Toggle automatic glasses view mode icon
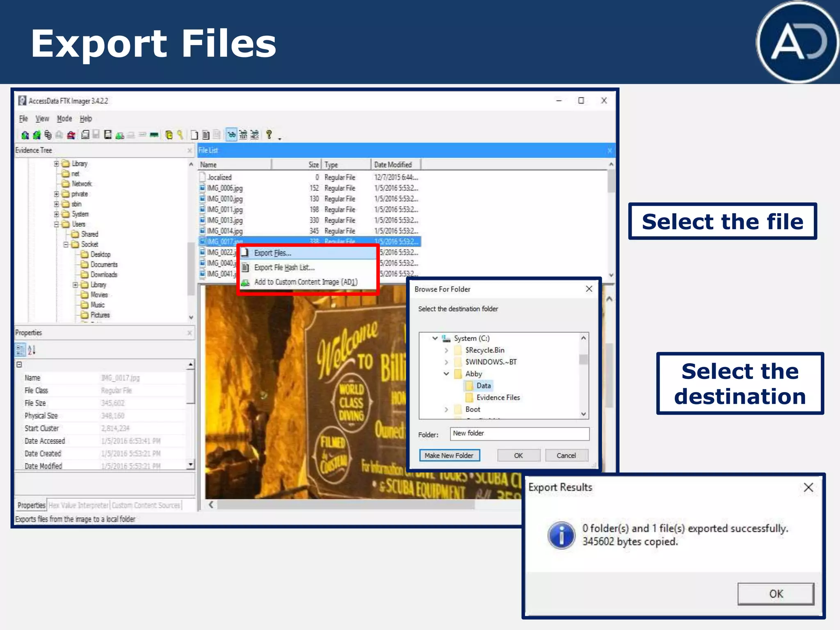This screenshot has height=630, width=840. (x=231, y=135)
